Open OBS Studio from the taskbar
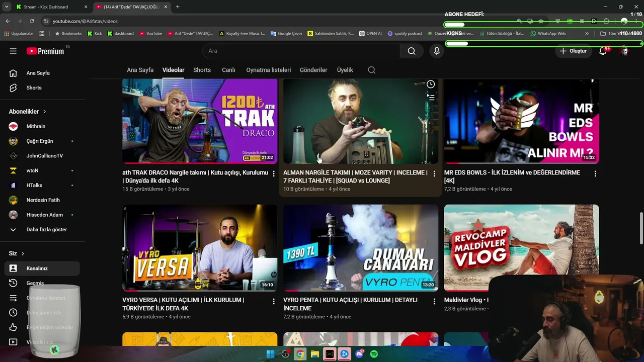The image size is (644, 362). (285, 354)
